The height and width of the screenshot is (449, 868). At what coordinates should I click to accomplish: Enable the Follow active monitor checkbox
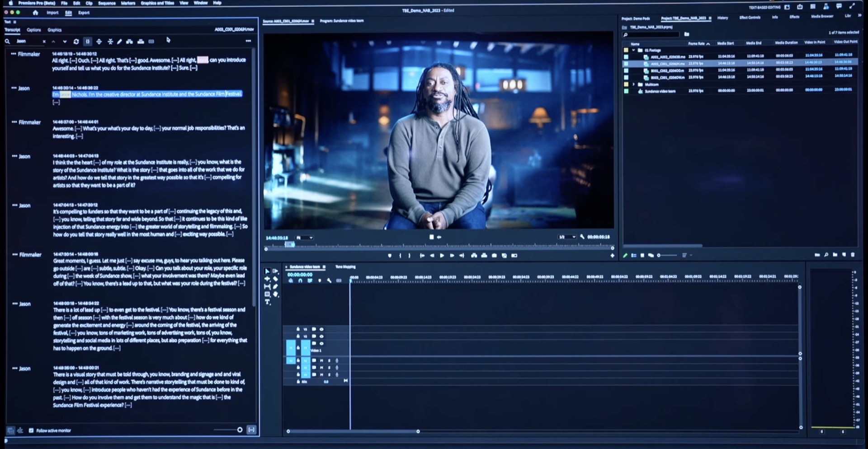click(31, 430)
